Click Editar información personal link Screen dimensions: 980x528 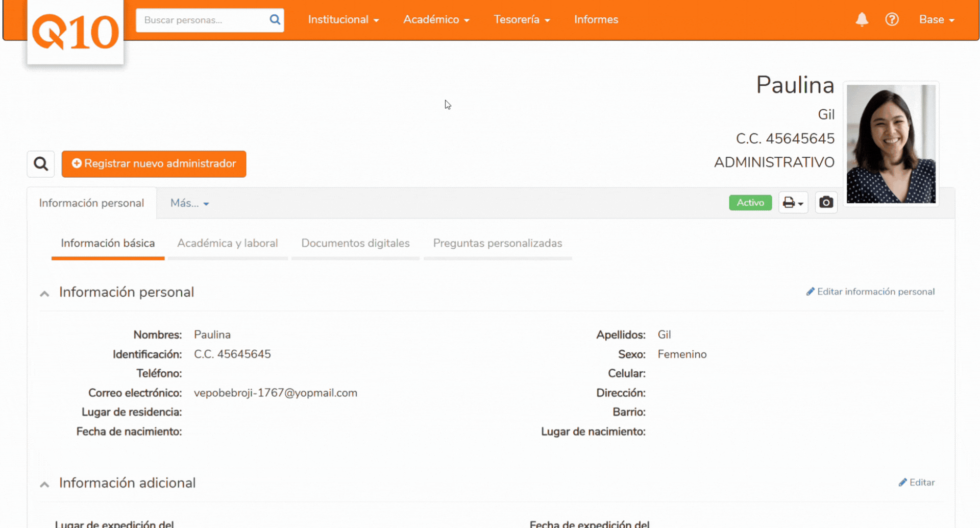(870, 292)
